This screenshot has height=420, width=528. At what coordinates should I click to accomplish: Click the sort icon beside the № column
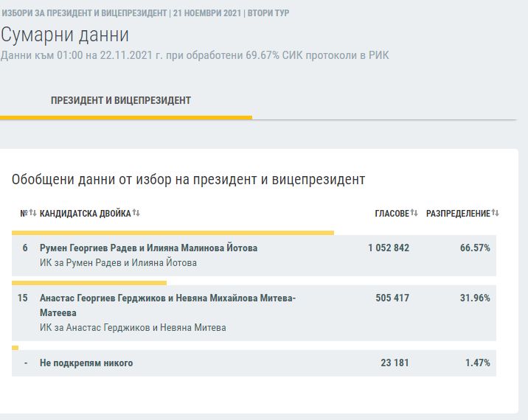(x=32, y=214)
